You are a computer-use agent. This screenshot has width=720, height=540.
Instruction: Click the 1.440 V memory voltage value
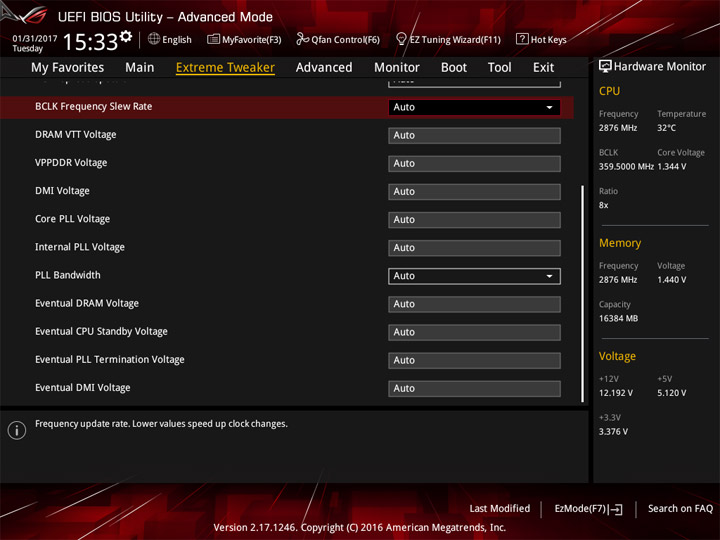(672, 280)
